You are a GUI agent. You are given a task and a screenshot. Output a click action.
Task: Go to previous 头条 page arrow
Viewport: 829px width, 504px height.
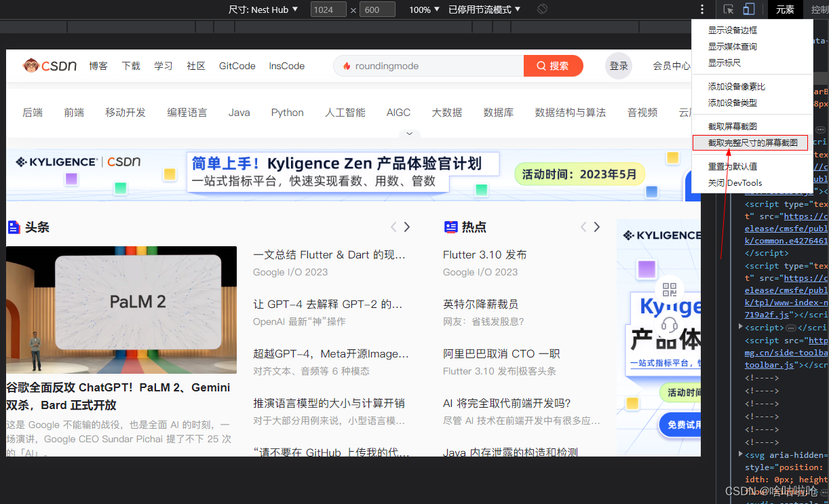click(393, 227)
